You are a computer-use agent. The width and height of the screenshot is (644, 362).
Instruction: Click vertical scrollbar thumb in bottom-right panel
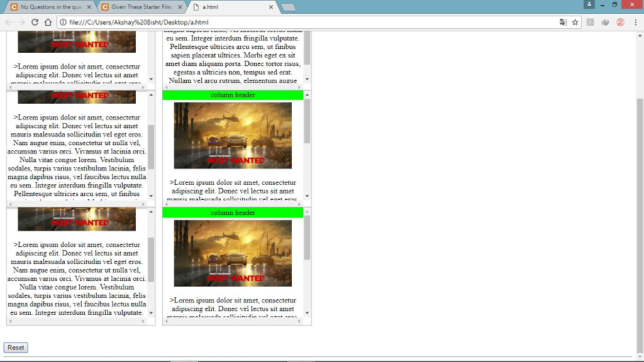click(x=307, y=238)
